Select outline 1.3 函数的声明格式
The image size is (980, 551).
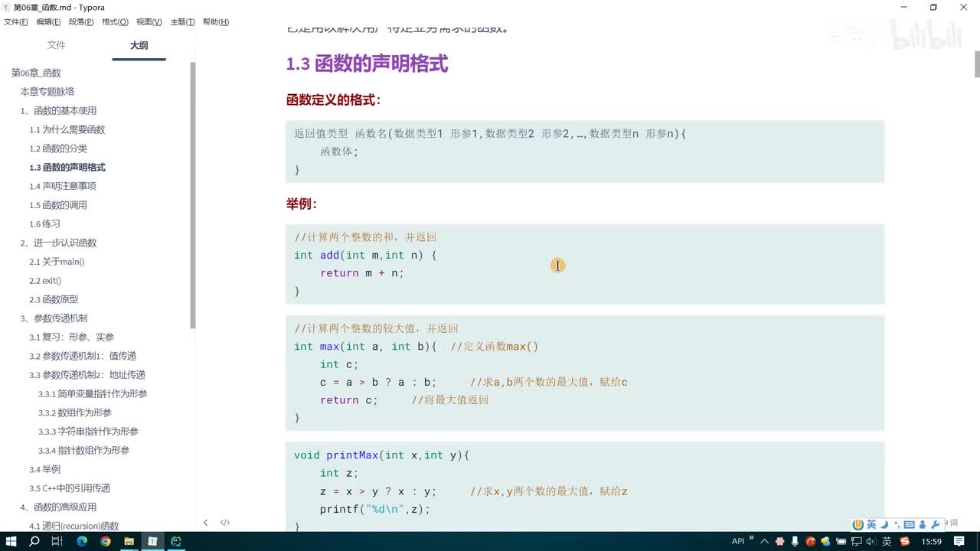click(x=67, y=168)
